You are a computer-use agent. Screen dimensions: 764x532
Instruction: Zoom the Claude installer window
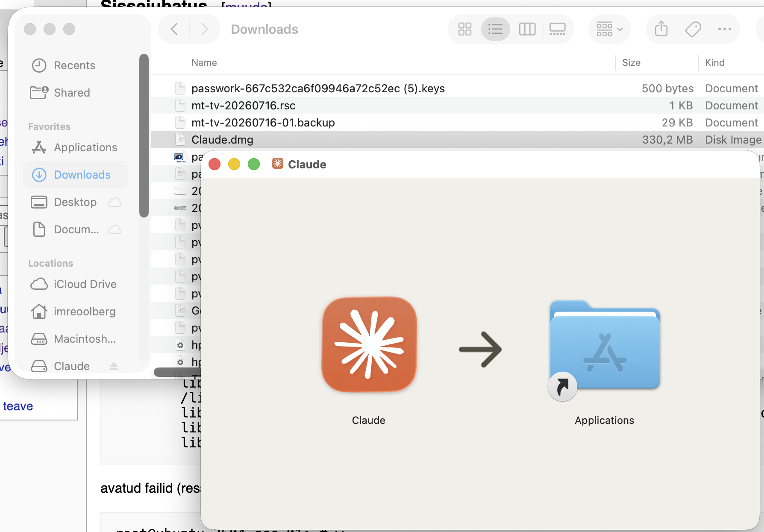(x=254, y=164)
